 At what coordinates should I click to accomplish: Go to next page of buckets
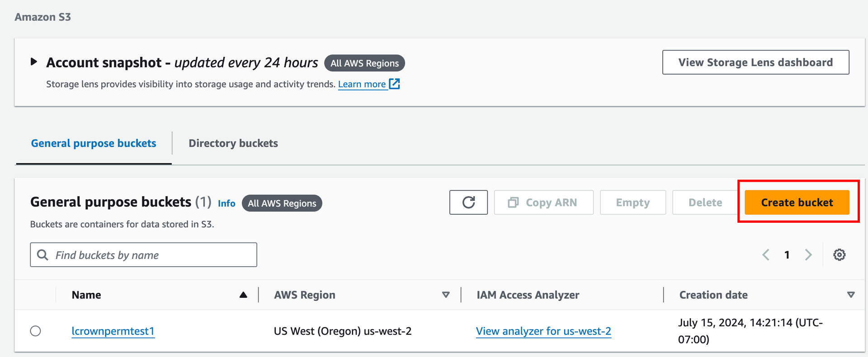pos(808,255)
